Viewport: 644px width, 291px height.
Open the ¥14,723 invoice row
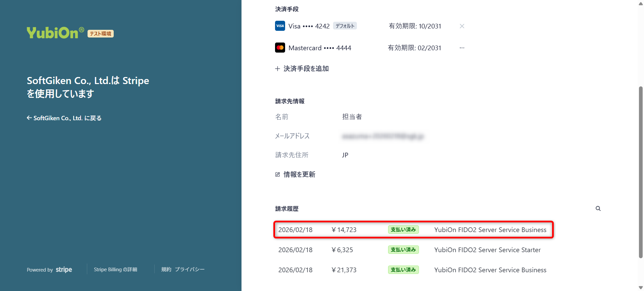click(414, 230)
